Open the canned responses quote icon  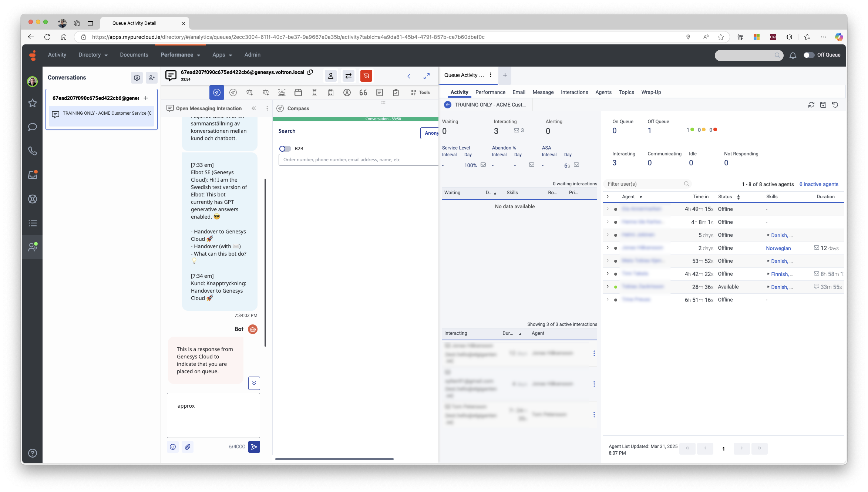coord(363,92)
